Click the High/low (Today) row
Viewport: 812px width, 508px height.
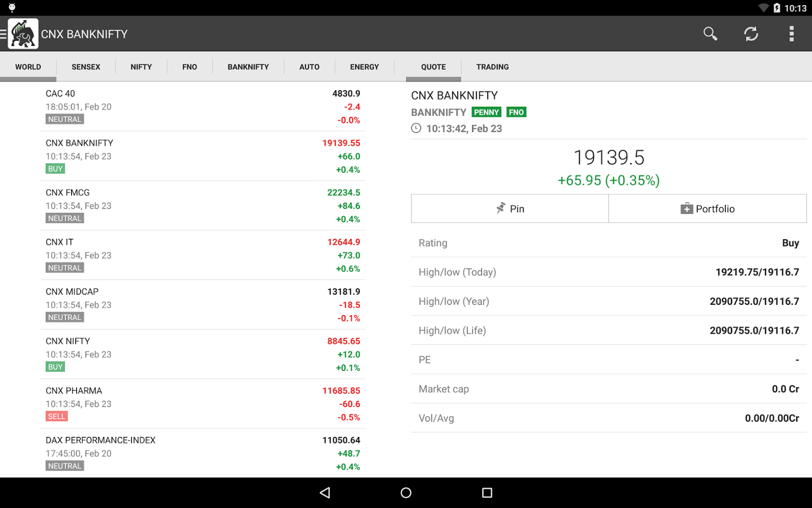point(609,272)
